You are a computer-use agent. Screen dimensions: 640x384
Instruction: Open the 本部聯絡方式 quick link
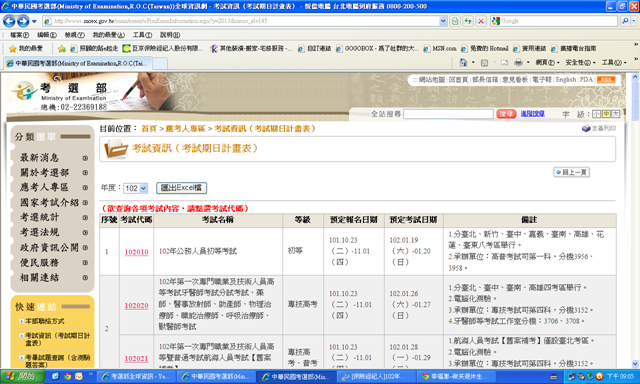(44, 321)
